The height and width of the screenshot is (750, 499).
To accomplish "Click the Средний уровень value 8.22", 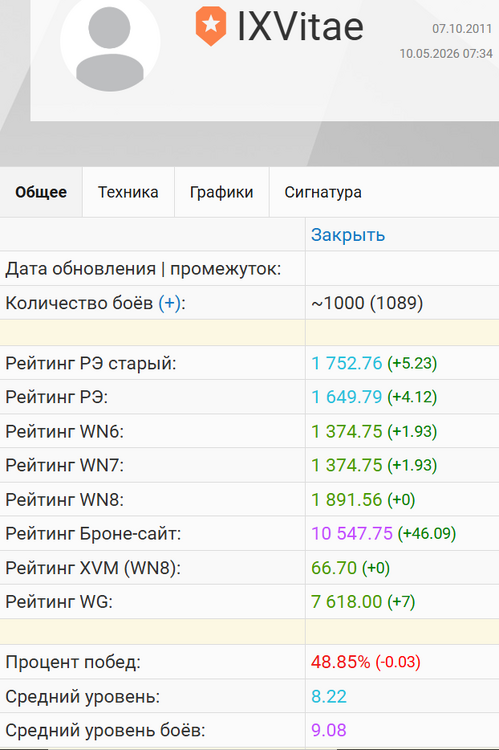I will click(x=329, y=696).
